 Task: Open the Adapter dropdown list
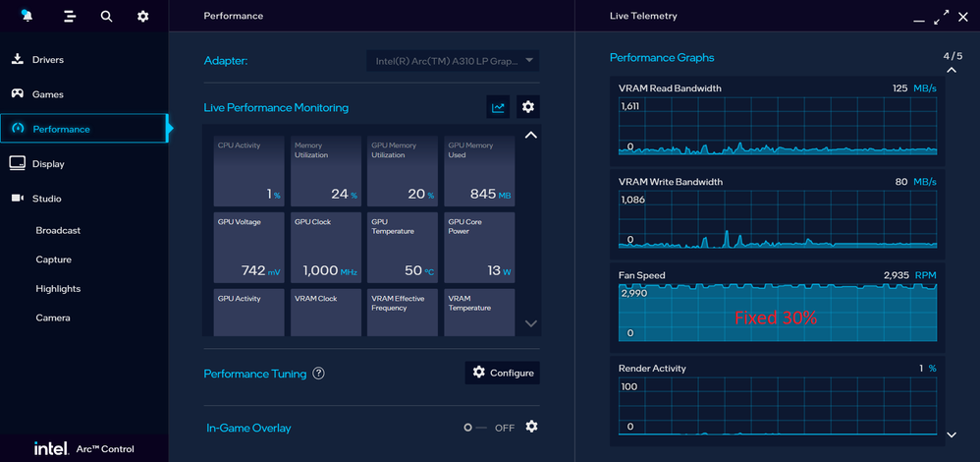tap(453, 61)
